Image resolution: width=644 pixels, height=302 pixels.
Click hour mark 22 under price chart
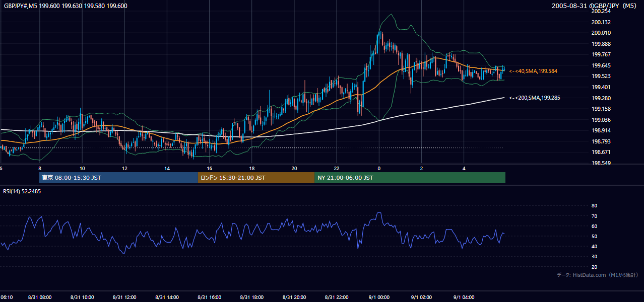pos(337,169)
